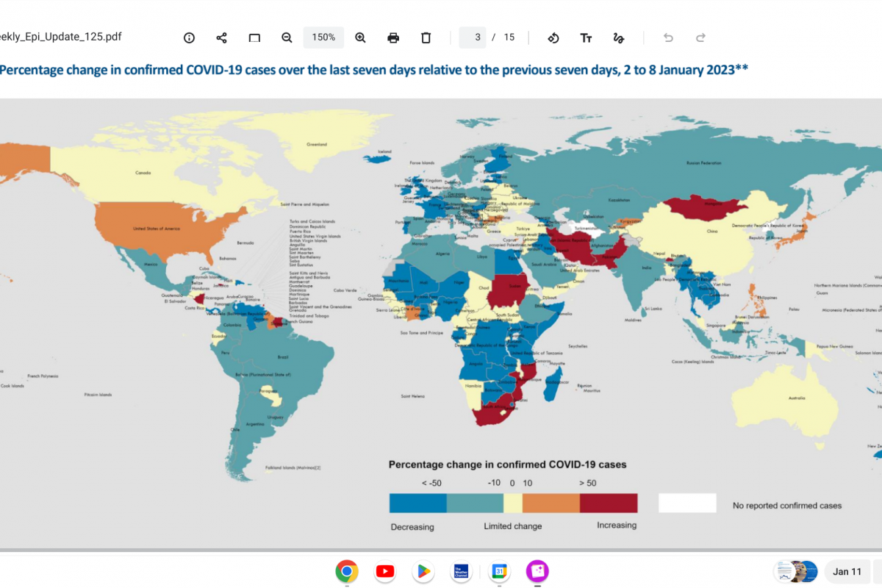Zoom in with the plus magnifier
The width and height of the screenshot is (882, 588).
tap(360, 37)
